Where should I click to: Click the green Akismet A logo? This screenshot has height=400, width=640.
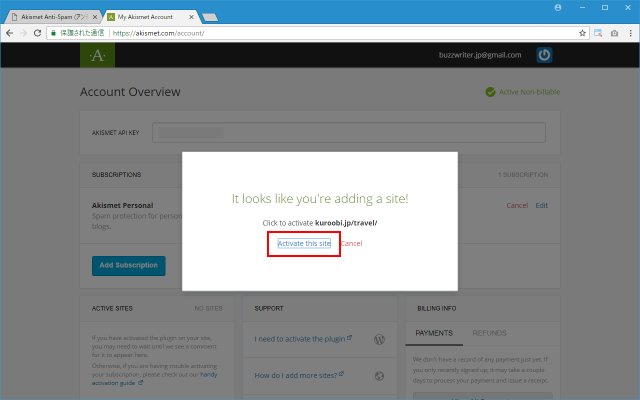tap(97, 55)
